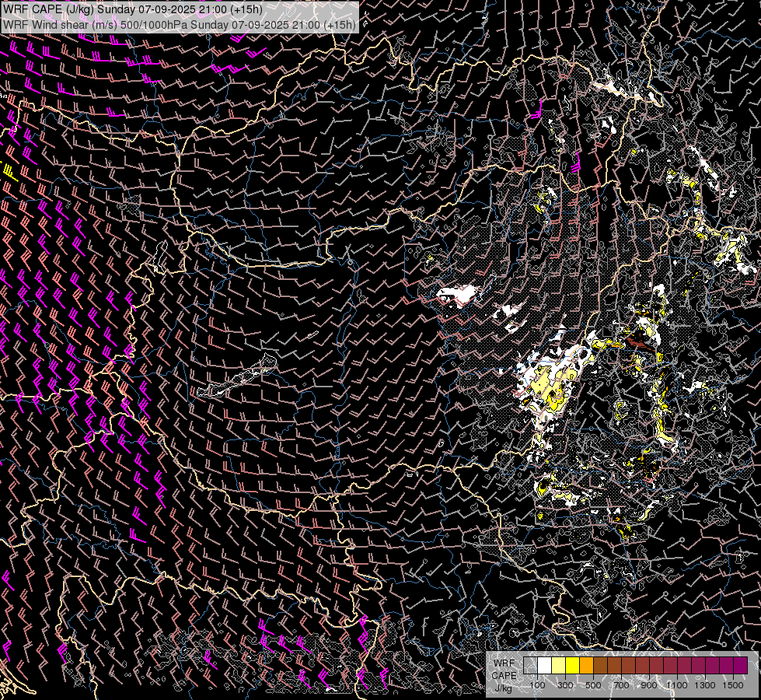Screen dimensions: 761x700
Task: Click the '300' legend value
Action: coord(565,685)
